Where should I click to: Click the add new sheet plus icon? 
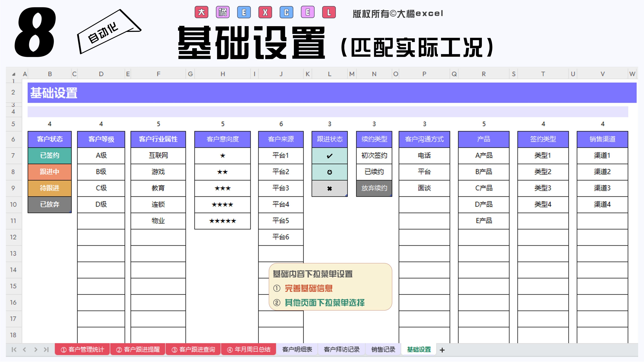tap(442, 350)
